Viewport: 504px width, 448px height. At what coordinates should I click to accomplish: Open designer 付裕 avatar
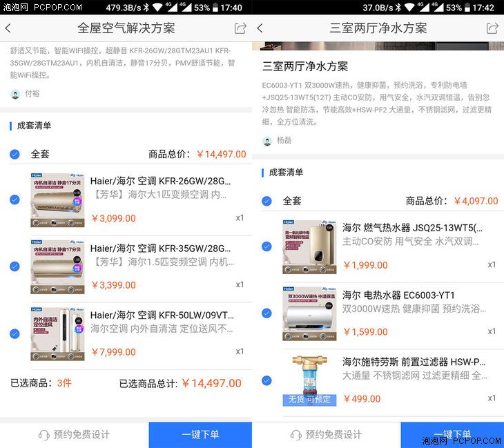tap(15, 94)
